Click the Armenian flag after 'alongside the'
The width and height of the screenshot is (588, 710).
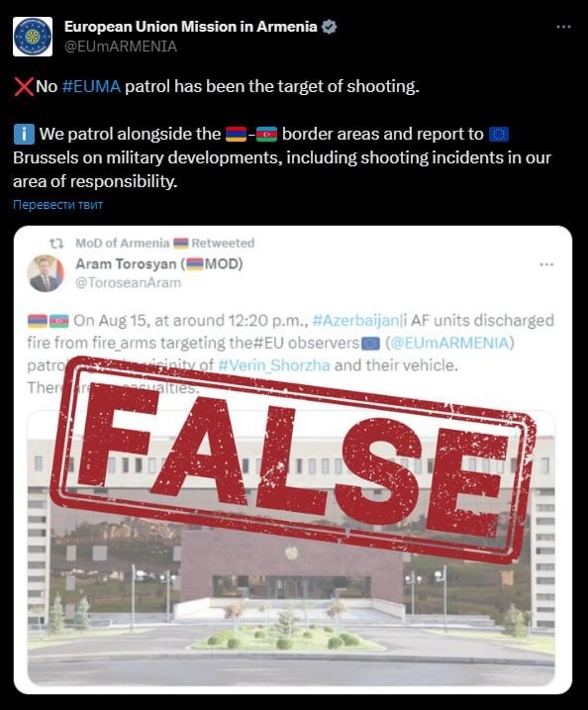(236, 135)
